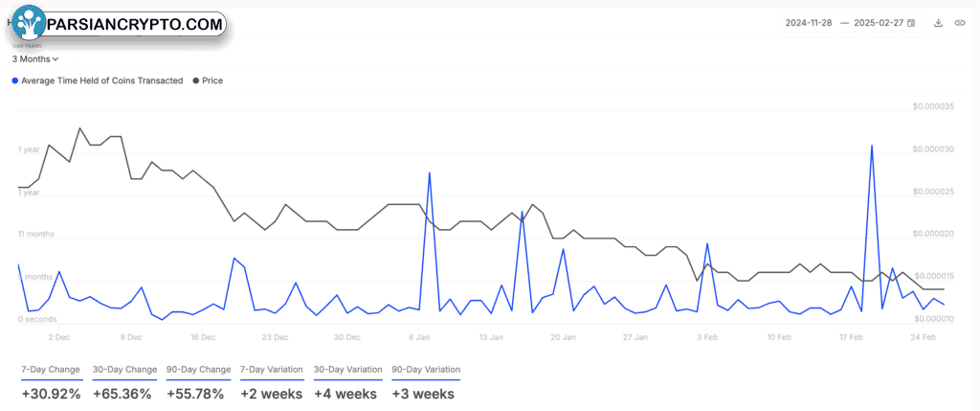Hide the Average Time Held legend label
Image resolution: width=980 pixels, height=411 pixels.
[x=101, y=80]
